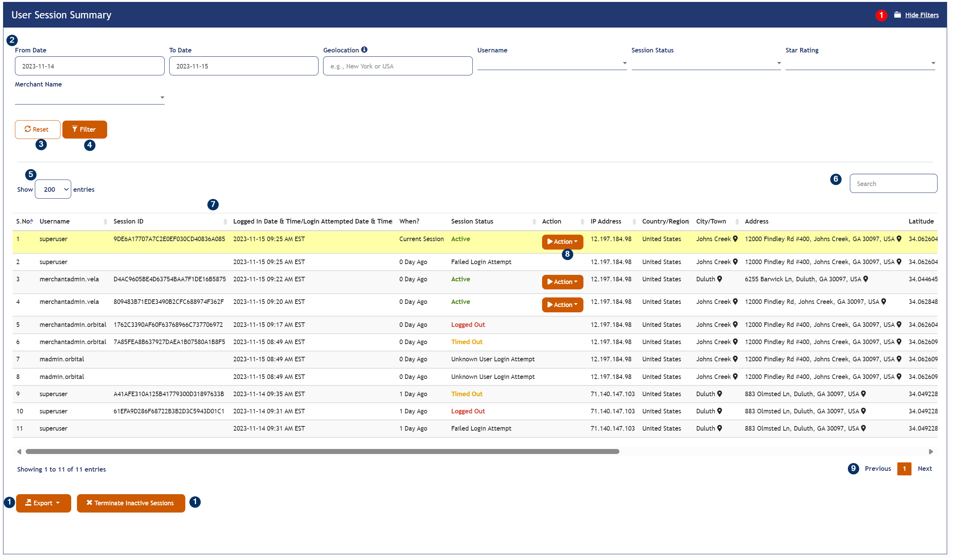Click IP address 71.140.147.103 in row 9
Screen dimensions: 954x560
click(613, 394)
